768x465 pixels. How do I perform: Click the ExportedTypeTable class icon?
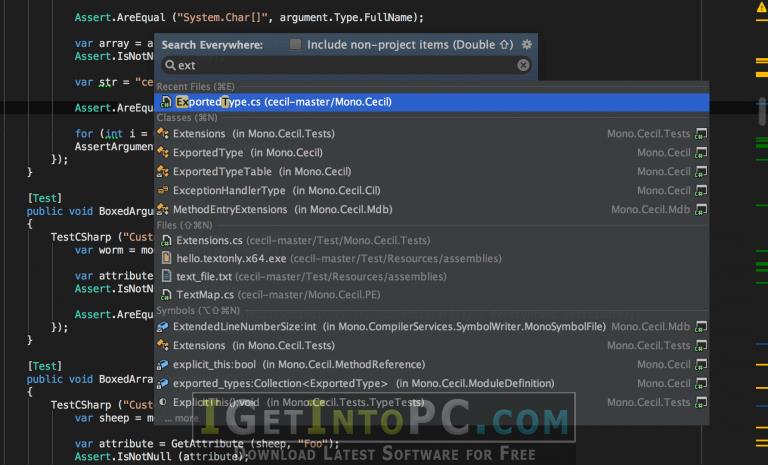163,171
